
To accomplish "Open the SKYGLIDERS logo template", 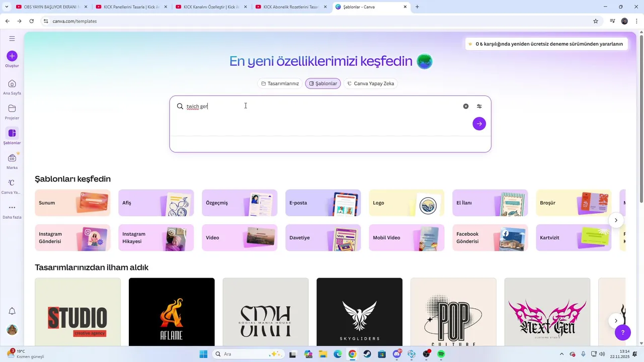I will pyautogui.click(x=359, y=312).
